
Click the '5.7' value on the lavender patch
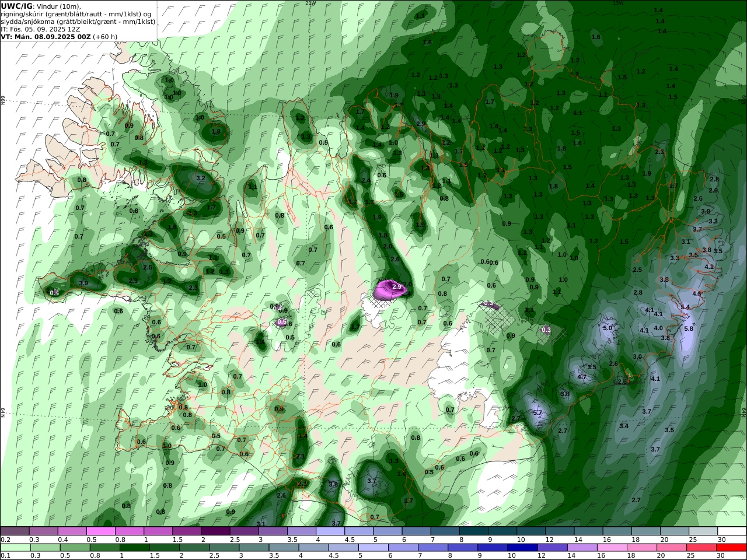[537, 412]
